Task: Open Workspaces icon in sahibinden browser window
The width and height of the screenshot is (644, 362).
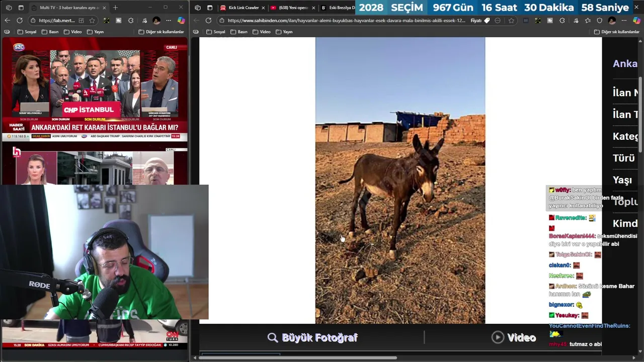Action: pyautogui.click(x=198, y=8)
